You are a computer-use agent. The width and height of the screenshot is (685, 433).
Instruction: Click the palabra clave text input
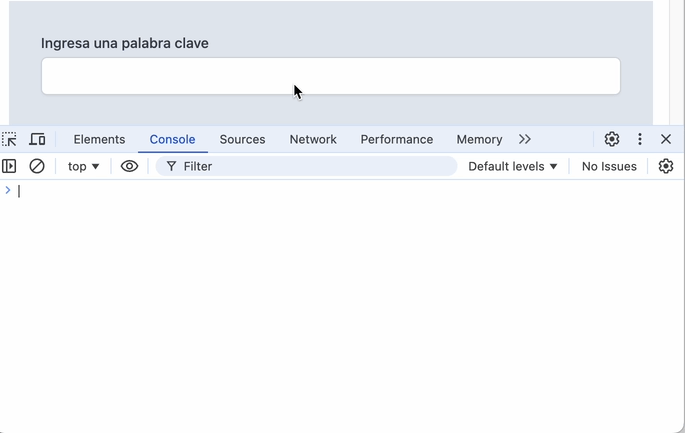click(330, 76)
